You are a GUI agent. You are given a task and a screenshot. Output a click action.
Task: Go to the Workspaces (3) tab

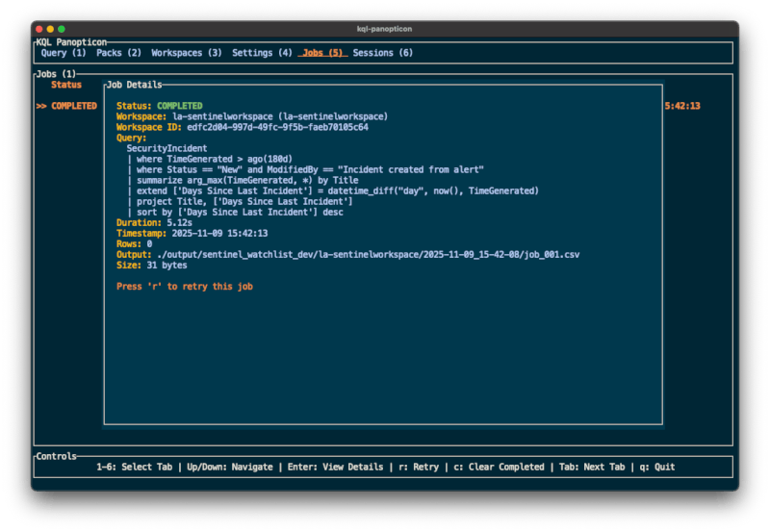click(187, 53)
